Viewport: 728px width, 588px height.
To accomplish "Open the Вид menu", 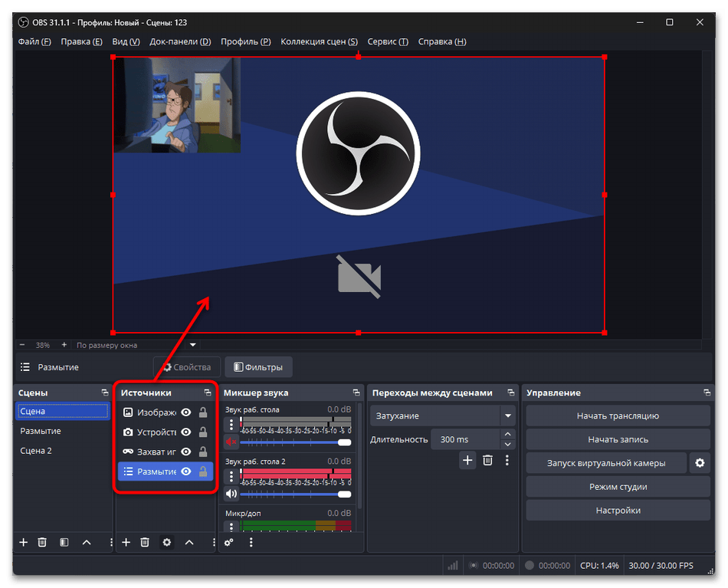I will 126,41.
